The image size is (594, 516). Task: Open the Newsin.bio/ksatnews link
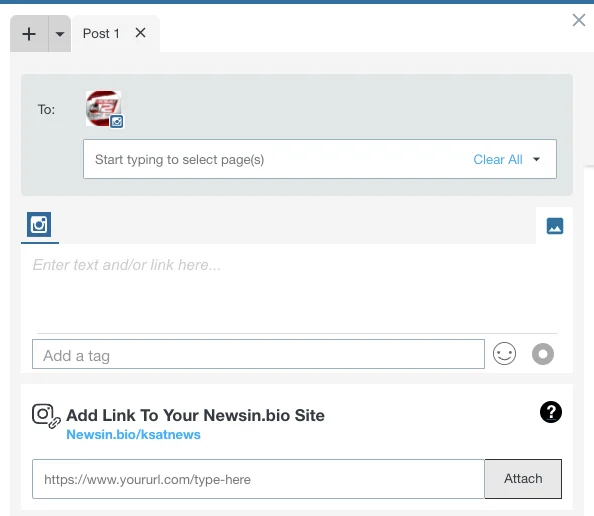133,435
